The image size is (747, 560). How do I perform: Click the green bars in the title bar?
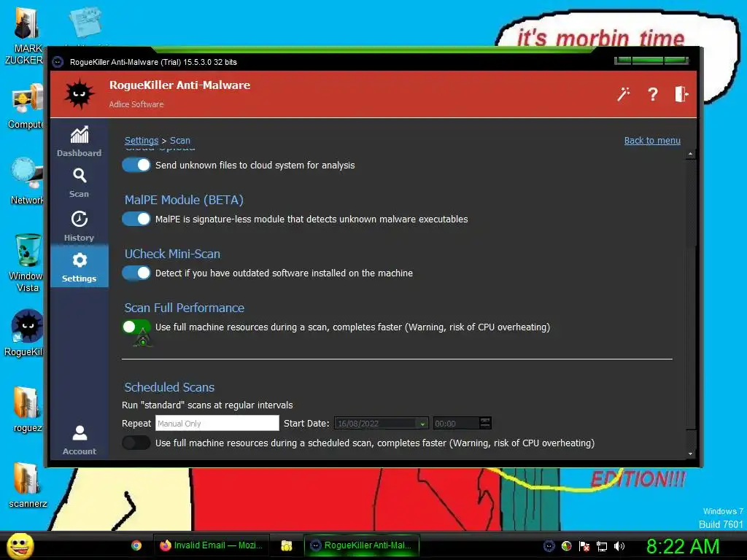click(x=651, y=60)
